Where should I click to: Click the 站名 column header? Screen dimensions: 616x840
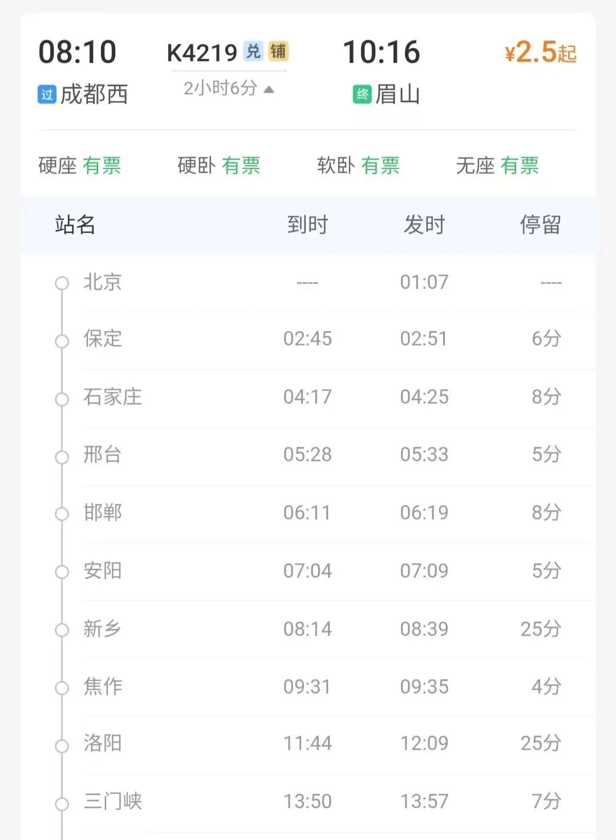(x=75, y=225)
